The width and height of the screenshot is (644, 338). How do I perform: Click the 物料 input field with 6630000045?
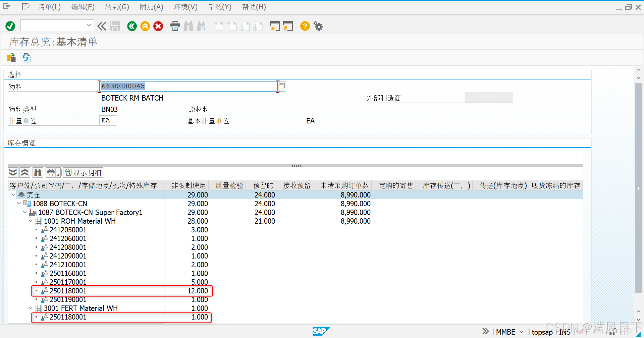(x=188, y=86)
